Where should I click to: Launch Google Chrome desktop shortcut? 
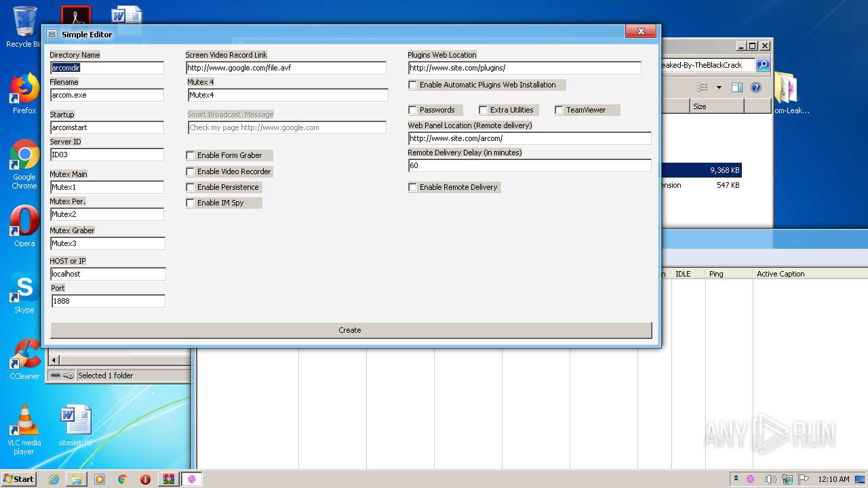(x=24, y=165)
